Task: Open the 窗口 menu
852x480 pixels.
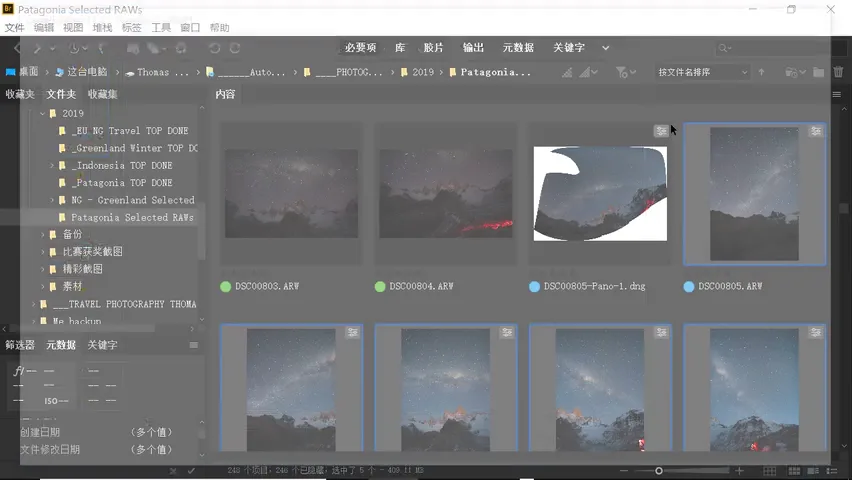Action: click(x=190, y=28)
